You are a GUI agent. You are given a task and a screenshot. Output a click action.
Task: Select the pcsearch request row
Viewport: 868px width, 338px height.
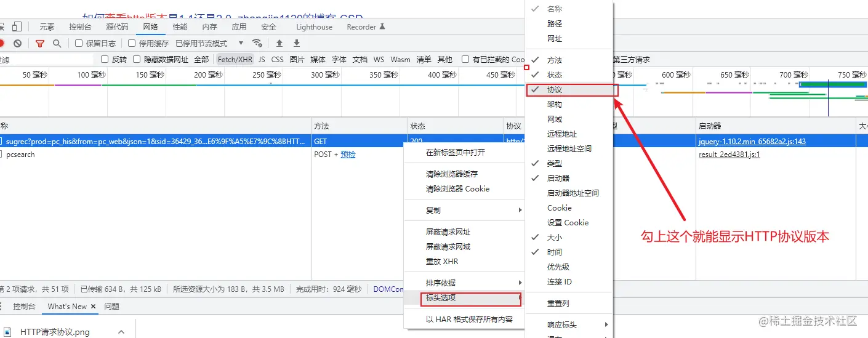point(200,155)
